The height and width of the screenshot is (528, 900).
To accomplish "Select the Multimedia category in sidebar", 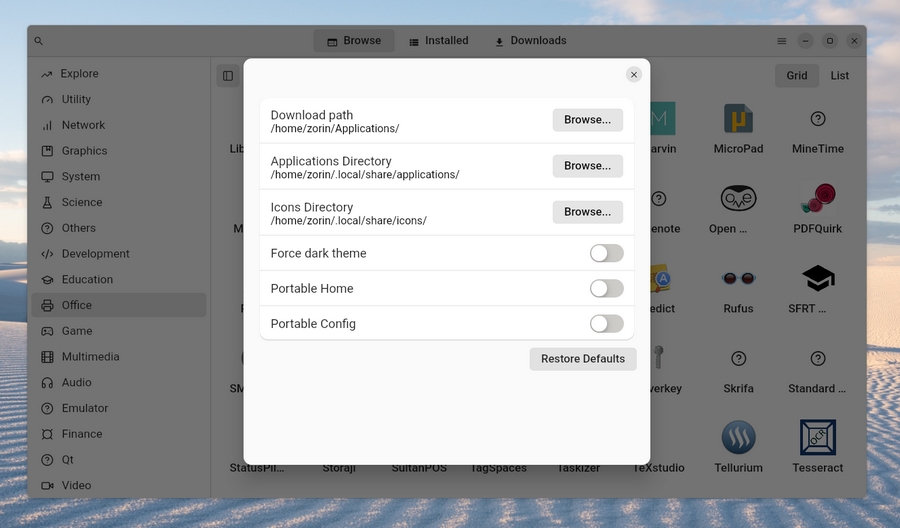I will (x=90, y=357).
